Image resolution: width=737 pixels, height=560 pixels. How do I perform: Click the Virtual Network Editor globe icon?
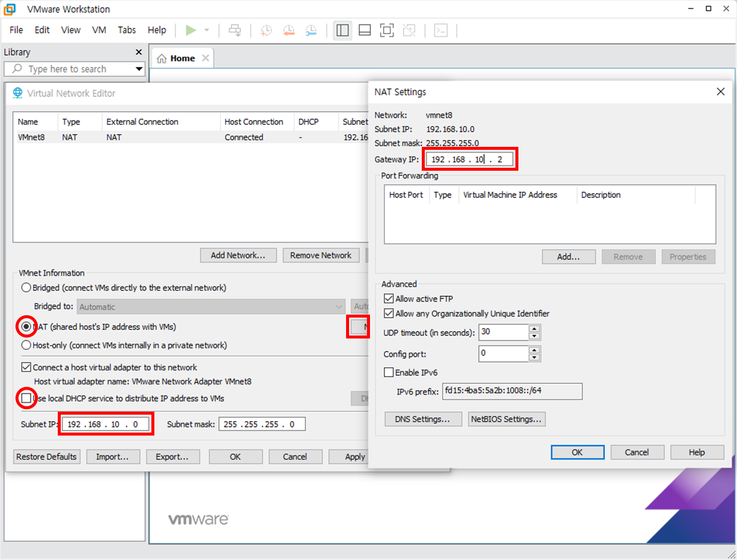click(18, 93)
